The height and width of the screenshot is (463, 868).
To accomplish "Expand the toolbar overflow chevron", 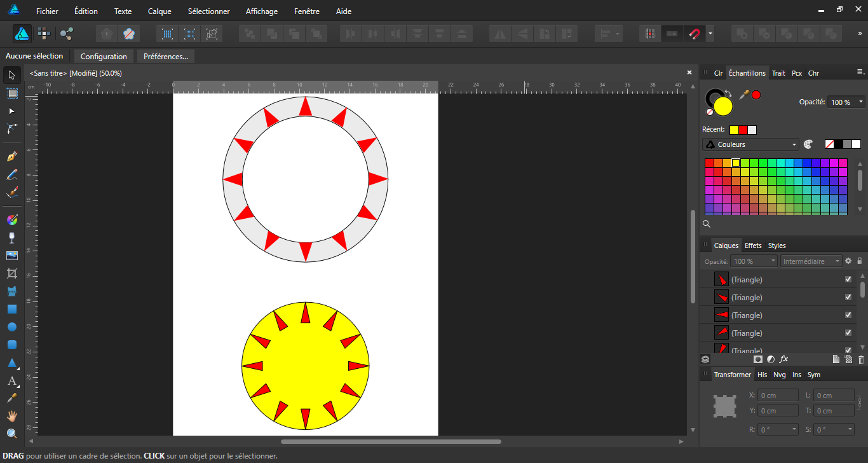I will [860, 34].
